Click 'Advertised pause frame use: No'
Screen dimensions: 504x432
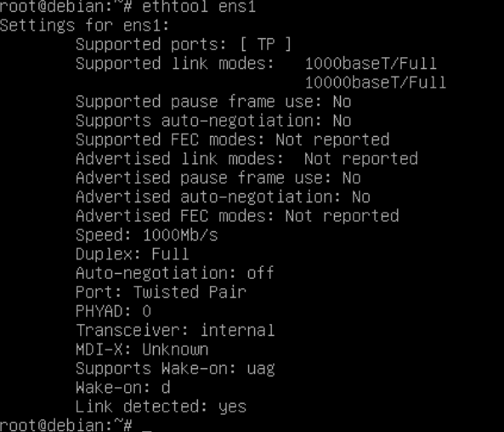coord(218,178)
